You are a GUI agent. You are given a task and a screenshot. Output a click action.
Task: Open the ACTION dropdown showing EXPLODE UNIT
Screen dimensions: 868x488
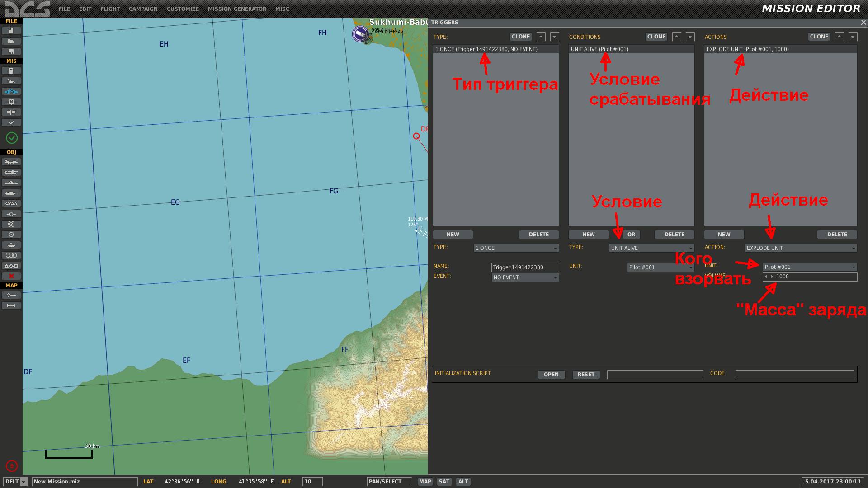801,248
